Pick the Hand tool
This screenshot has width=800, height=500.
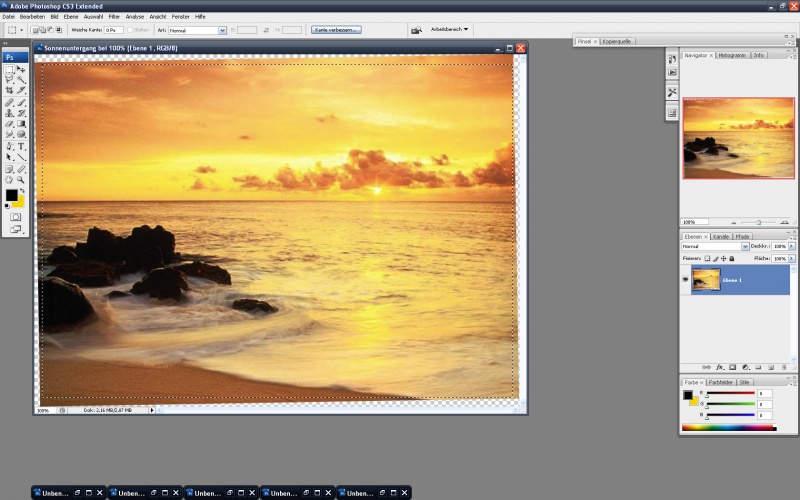click(x=10, y=180)
